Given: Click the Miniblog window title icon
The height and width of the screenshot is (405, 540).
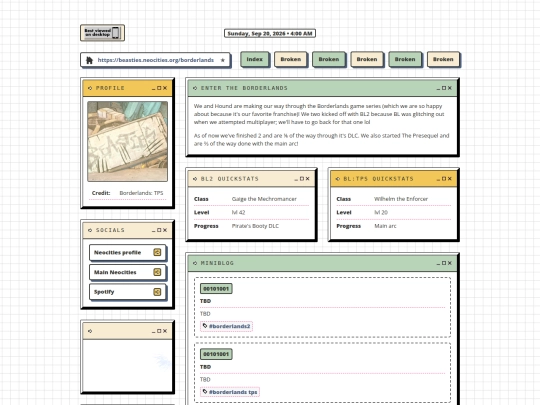Looking at the screenshot, I should click(195, 263).
